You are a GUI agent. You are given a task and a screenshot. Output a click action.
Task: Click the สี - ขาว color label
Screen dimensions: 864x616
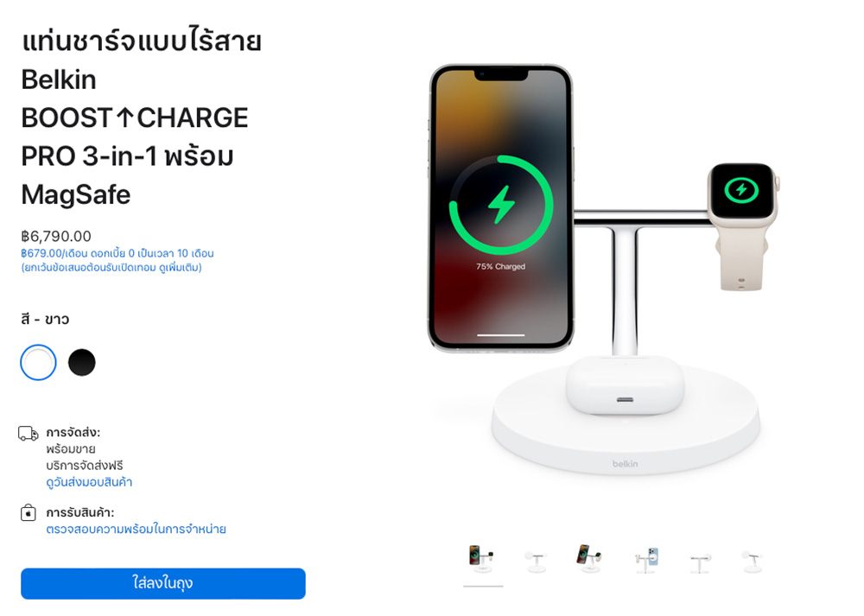pyautogui.click(x=45, y=319)
